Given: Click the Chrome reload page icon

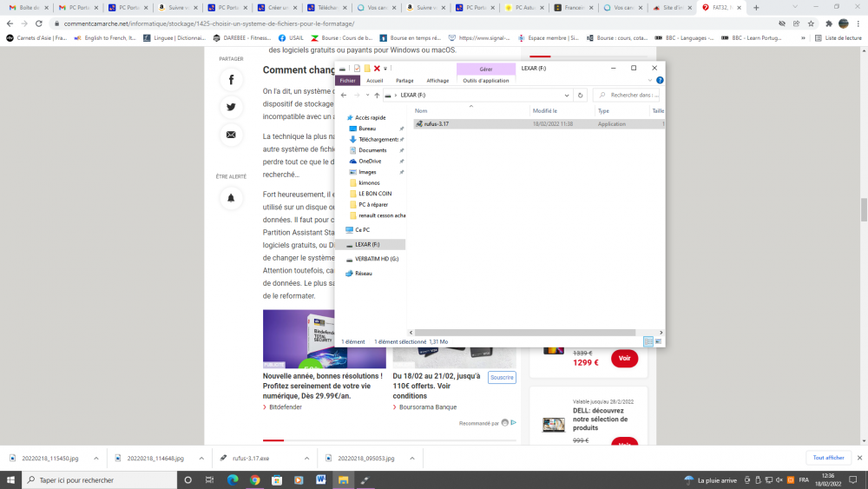Looking at the screenshot, I should [x=39, y=23].
